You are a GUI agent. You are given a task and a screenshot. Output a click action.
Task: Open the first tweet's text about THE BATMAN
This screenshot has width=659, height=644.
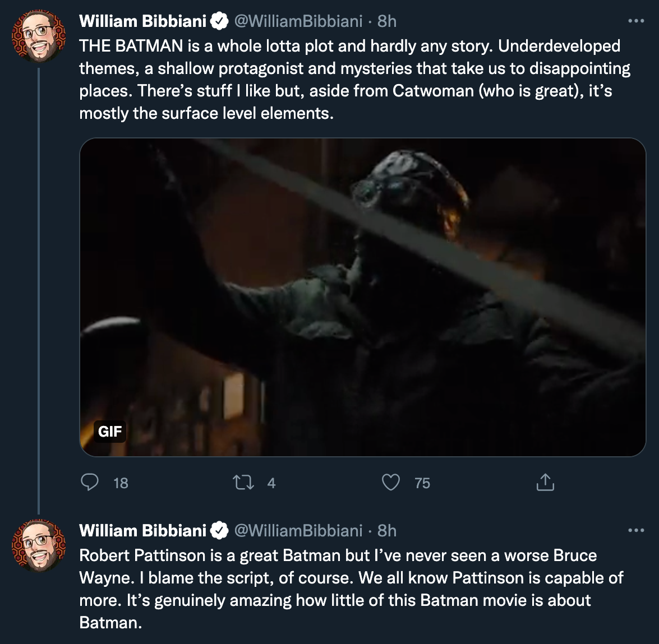(x=348, y=80)
